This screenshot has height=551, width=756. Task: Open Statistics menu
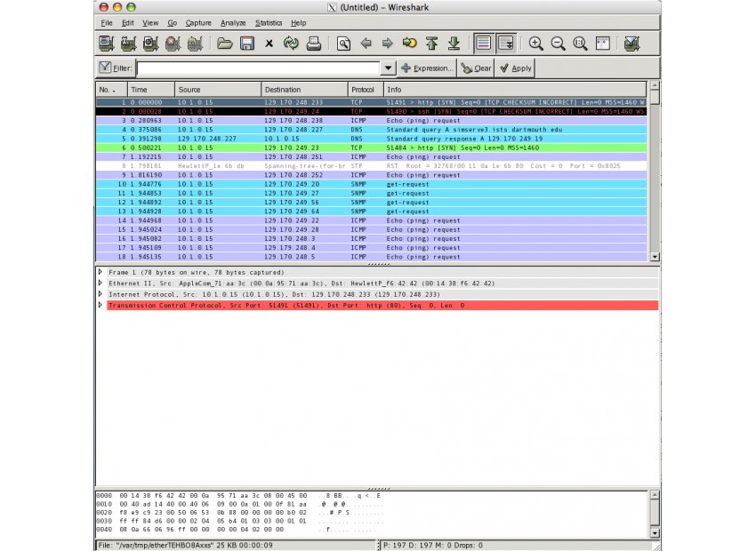click(269, 23)
